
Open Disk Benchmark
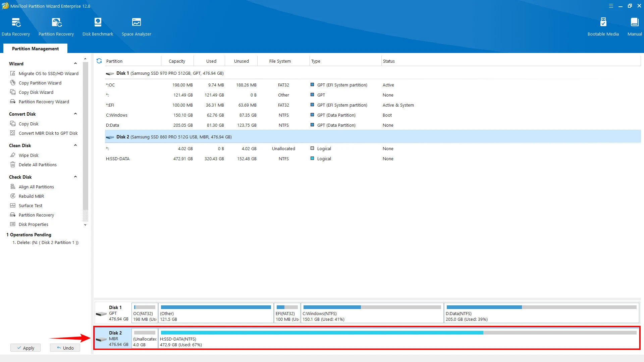click(98, 27)
